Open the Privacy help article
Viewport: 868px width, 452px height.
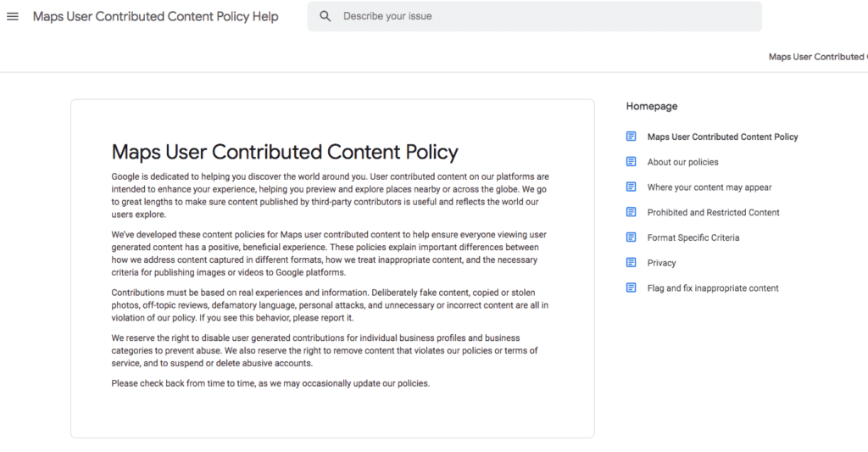[661, 263]
